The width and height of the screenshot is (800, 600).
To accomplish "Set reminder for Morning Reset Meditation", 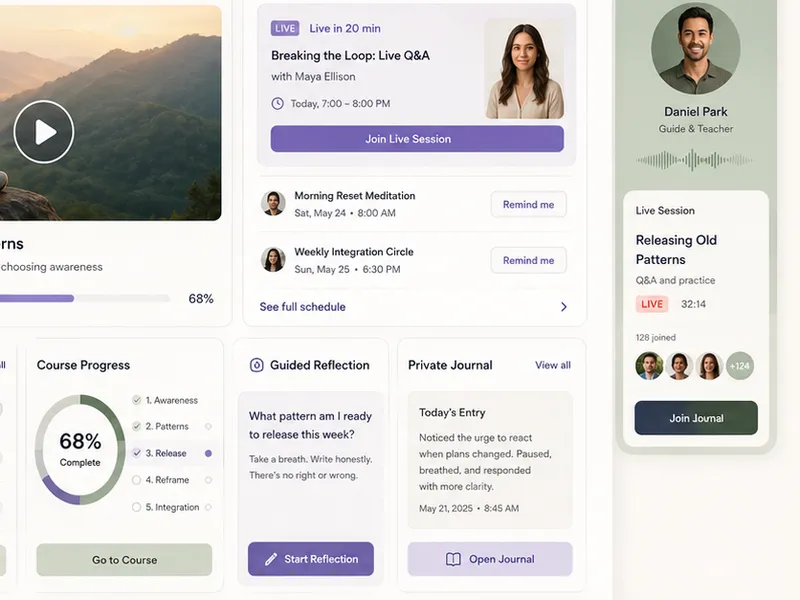I will tap(529, 205).
